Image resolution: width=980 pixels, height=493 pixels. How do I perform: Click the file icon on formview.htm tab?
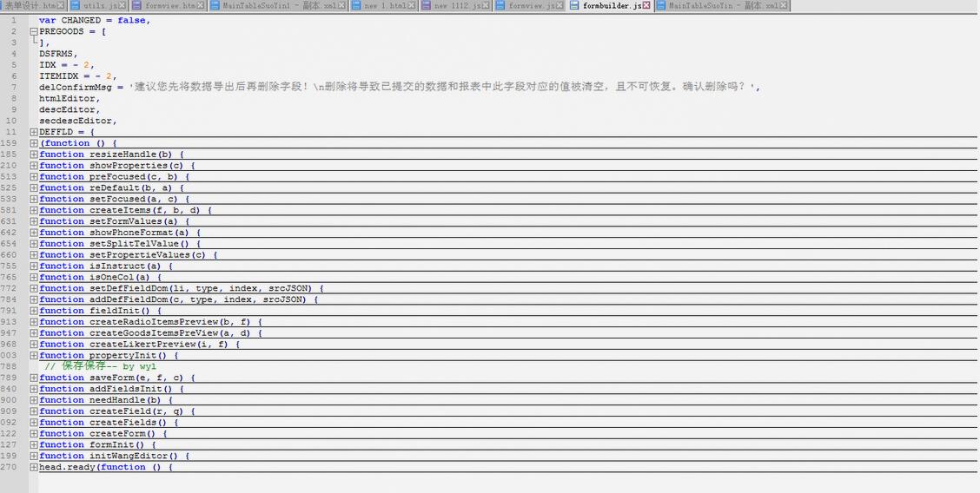[x=136, y=5]
